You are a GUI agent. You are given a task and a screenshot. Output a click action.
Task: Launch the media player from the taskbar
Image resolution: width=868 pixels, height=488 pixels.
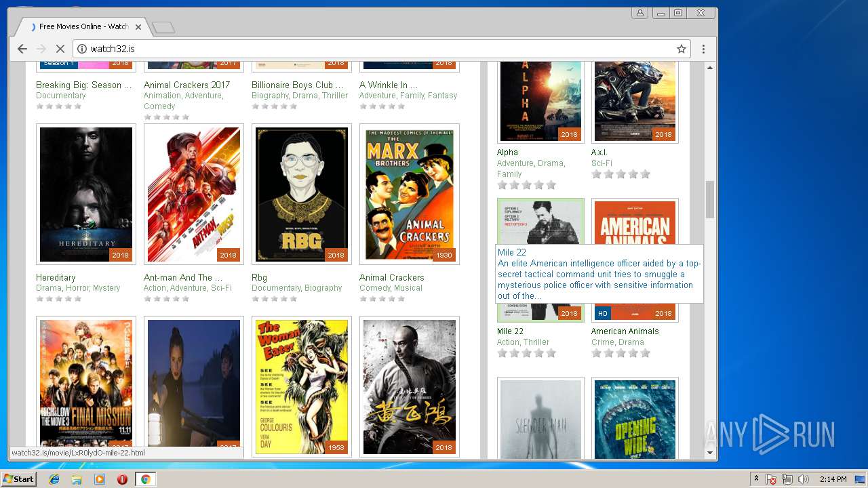[100, 479]
